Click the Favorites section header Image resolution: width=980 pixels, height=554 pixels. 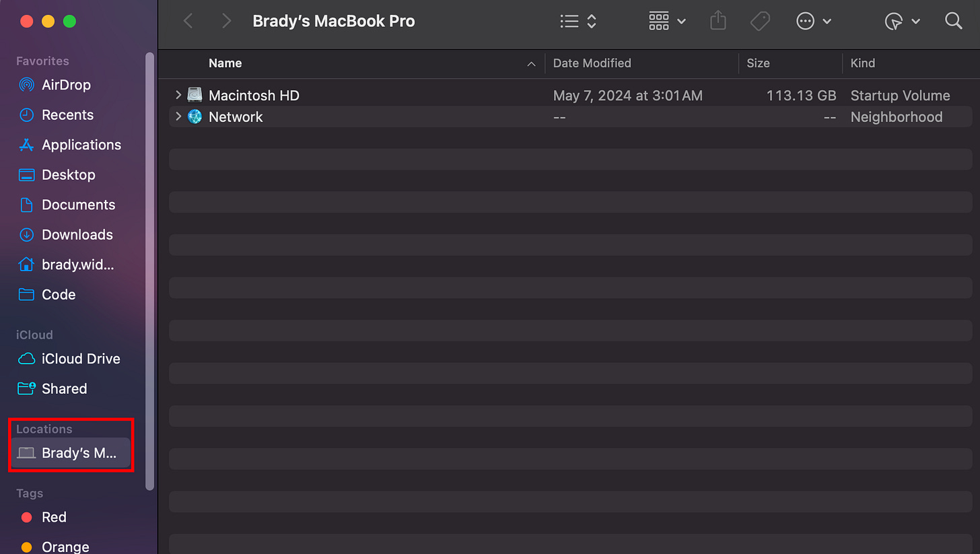point(42,61)
